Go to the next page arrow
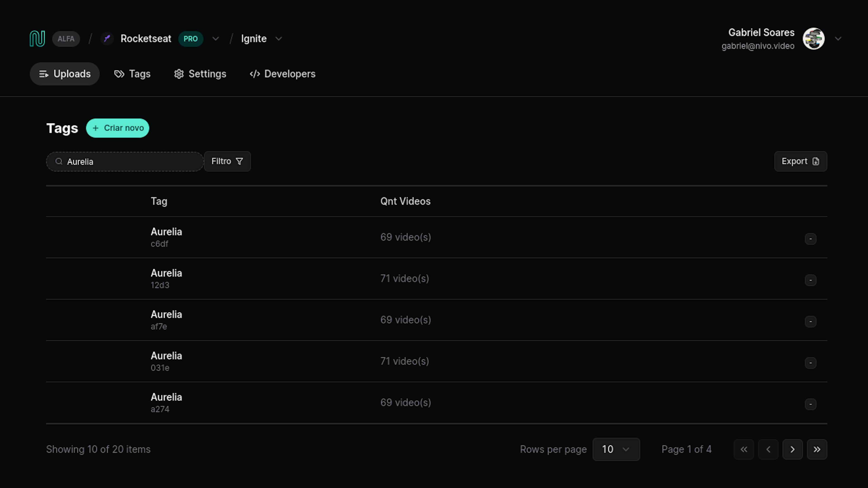The height and width of the screenshot is (488, 868). click(793, 449)
